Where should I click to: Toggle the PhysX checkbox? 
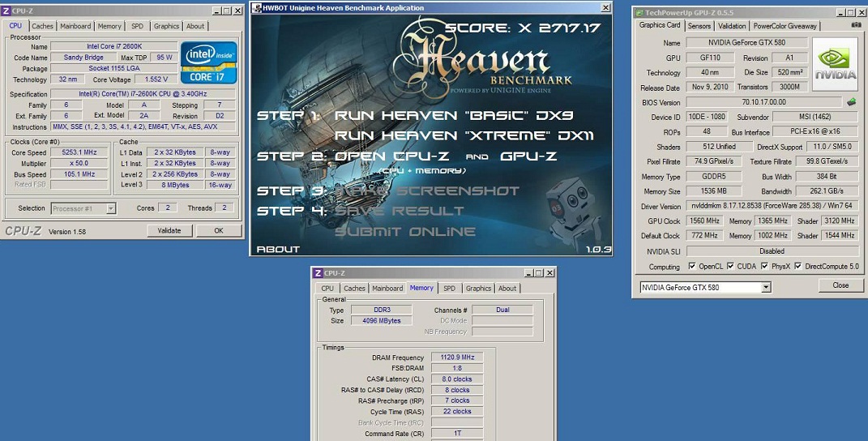click(x=764, y=266)
